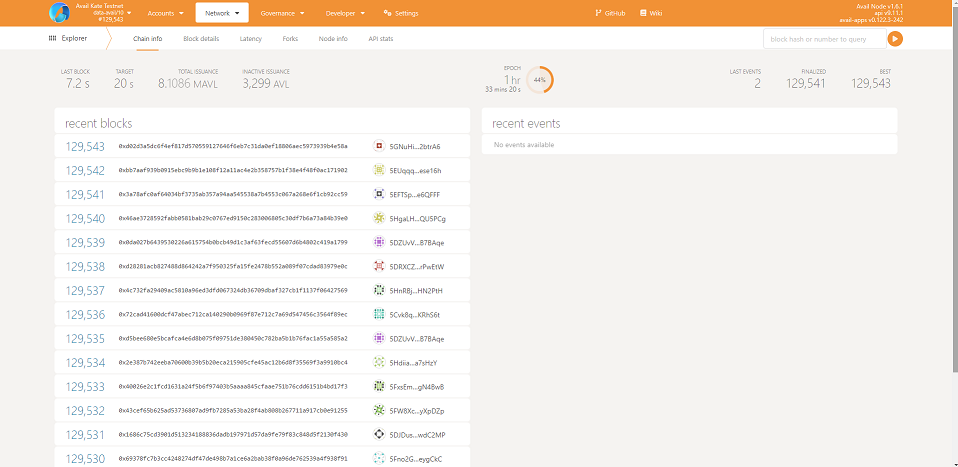Screen dimensions: 958x467
Task: Open the Accounts dropdown menu
Action: point(165,13)
